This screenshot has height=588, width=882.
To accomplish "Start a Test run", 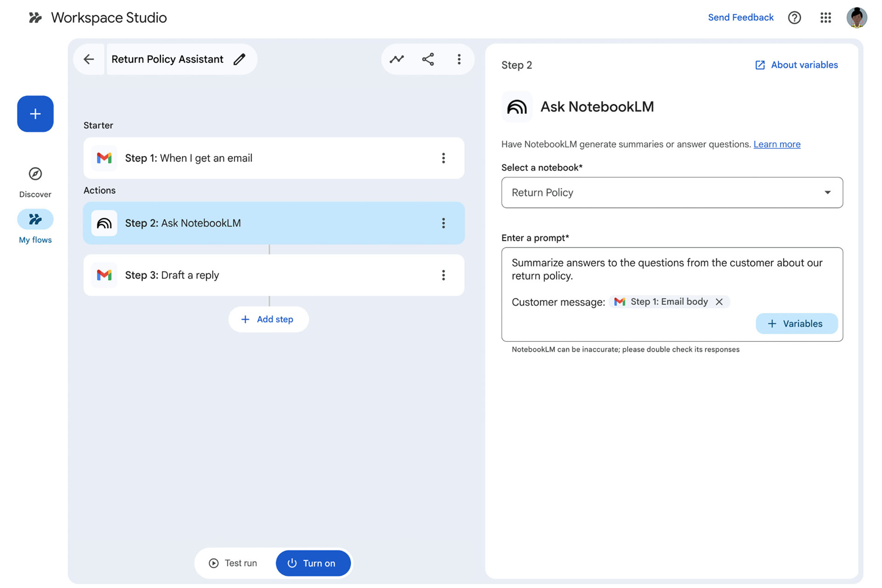I will tap(233, 563).
